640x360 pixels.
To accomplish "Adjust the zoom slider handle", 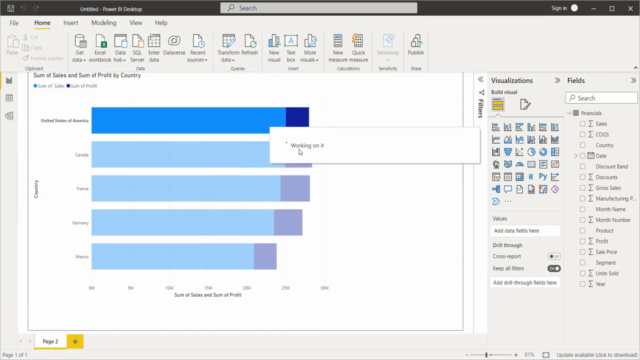I will [486, 355].
